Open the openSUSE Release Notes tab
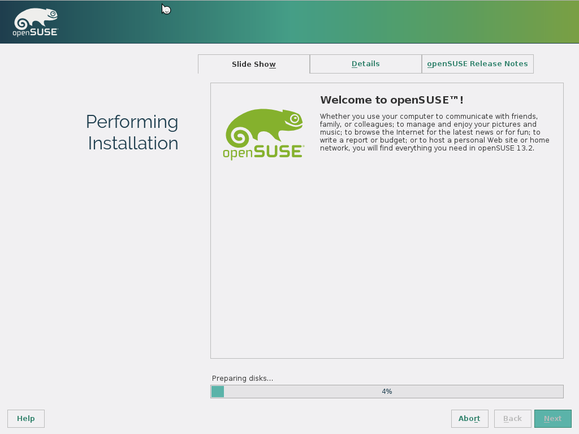579x434 pixels. coord(477,64)
